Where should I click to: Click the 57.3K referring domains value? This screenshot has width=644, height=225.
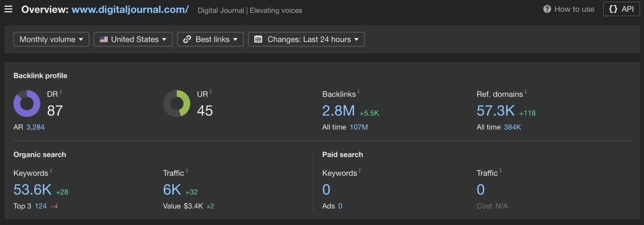(495, 111)
